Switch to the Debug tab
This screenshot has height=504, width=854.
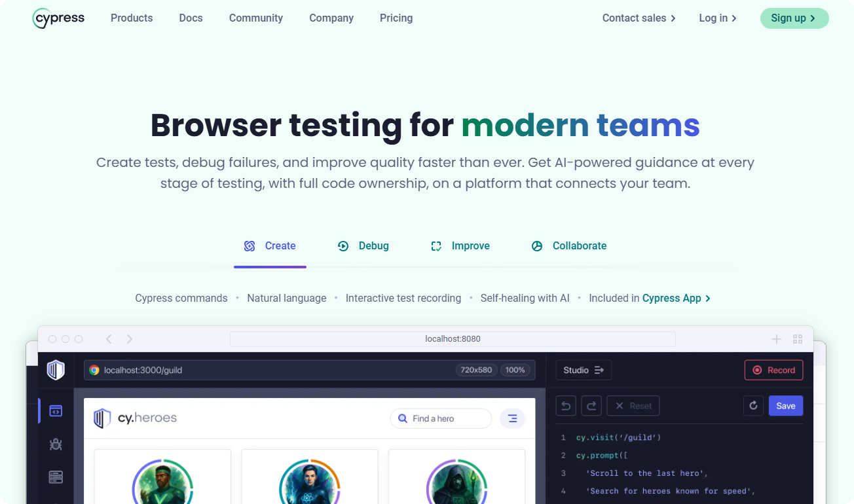tap(363, 246)
